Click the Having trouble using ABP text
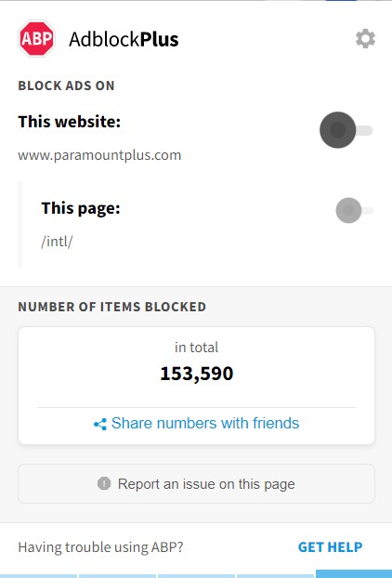 coord(100,547)
